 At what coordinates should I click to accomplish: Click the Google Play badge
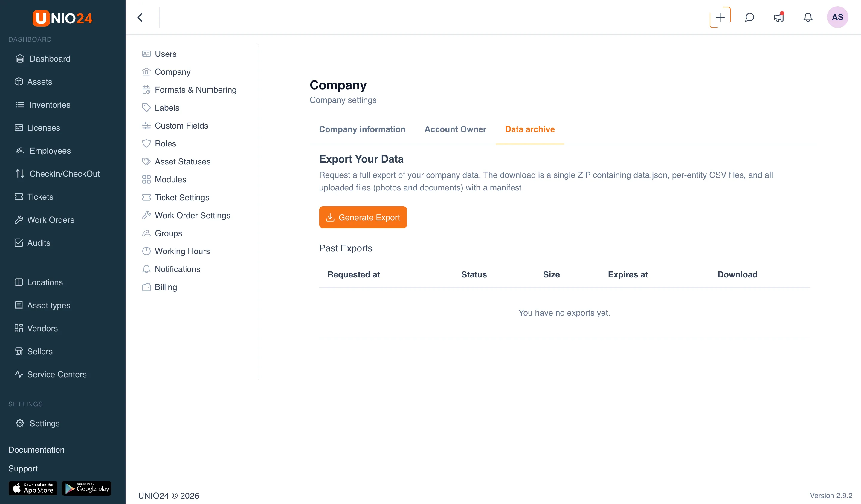tap(86, 488)
